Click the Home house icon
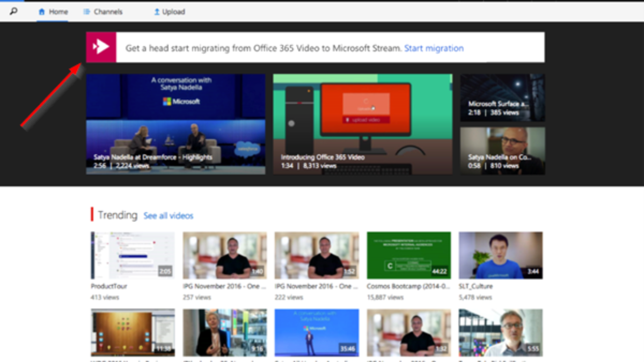The image size is (644, 362). pyautogui.click(x=42, y=11)
